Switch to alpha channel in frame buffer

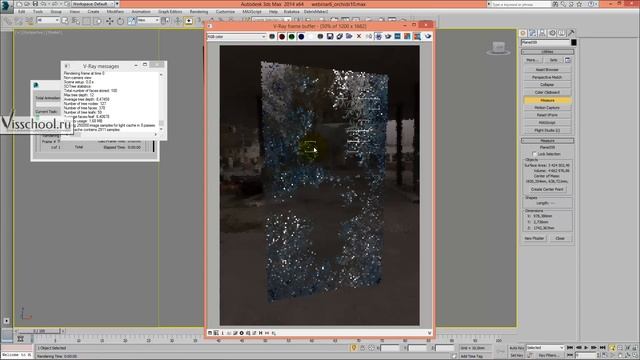pos(311,36)
